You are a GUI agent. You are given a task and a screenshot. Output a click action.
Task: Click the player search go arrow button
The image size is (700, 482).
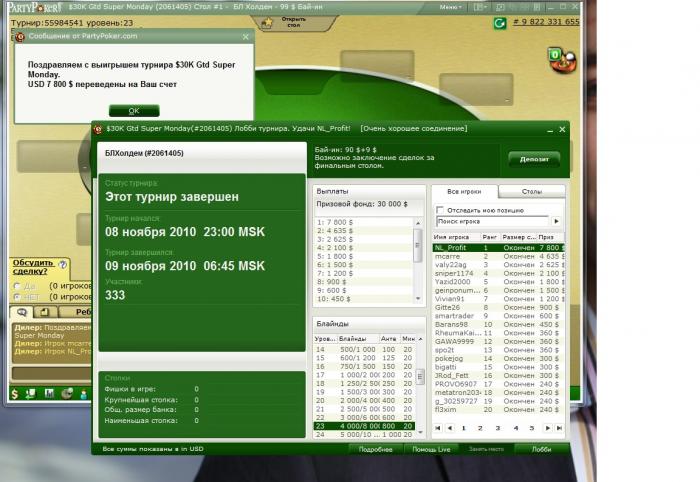556,221
